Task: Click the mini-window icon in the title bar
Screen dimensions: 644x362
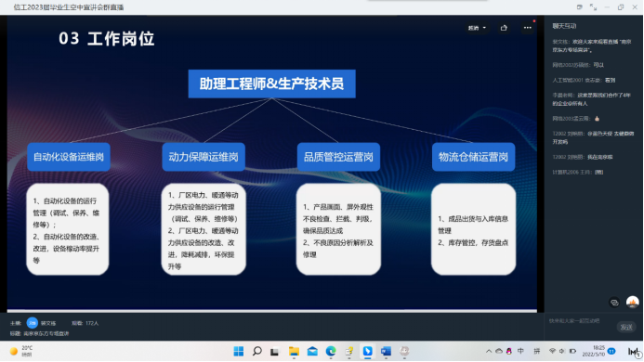Action: coord(580,7)
